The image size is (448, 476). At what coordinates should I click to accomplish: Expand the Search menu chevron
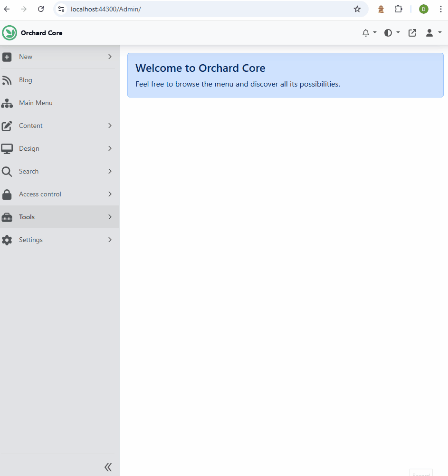pos(110,171)
